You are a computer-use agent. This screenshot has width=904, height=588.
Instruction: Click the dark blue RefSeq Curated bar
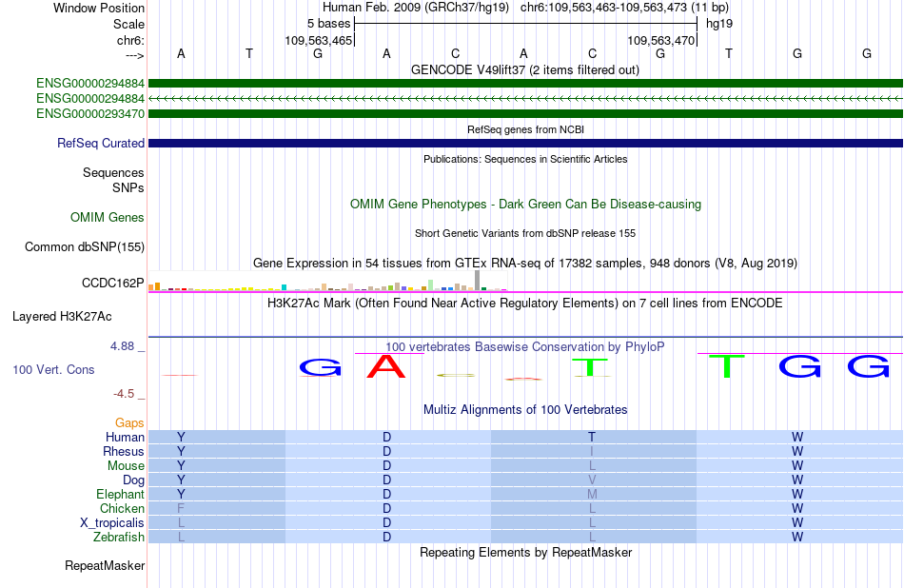[x=525, y=143]
